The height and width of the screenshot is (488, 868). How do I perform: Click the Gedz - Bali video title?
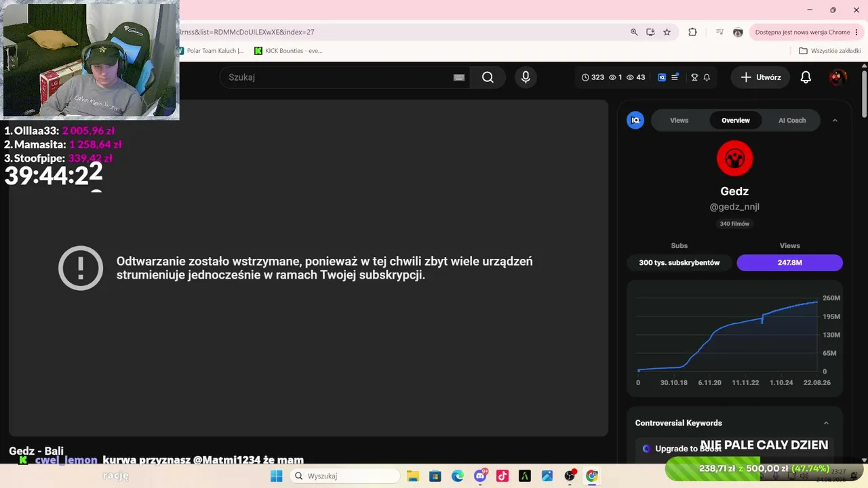(x=36, y=451)
